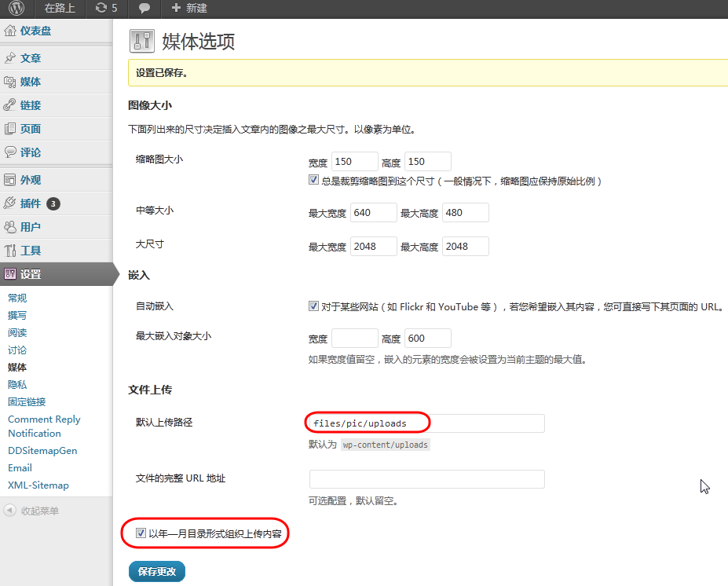Image resolution: width=728 pixels, height=586 pixels.
Task: Click medium max height field 480
Action: point(466,213)
